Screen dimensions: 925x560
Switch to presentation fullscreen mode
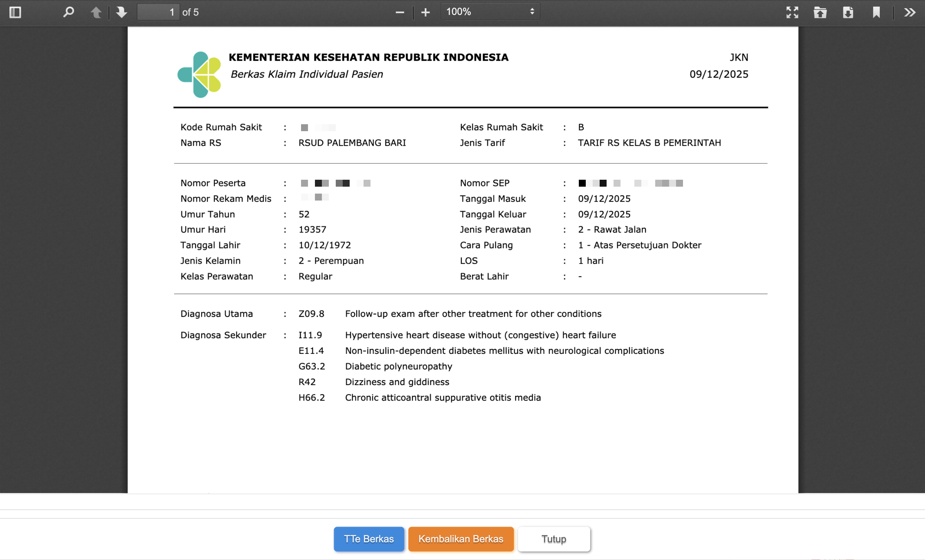(x=792, y=12)
